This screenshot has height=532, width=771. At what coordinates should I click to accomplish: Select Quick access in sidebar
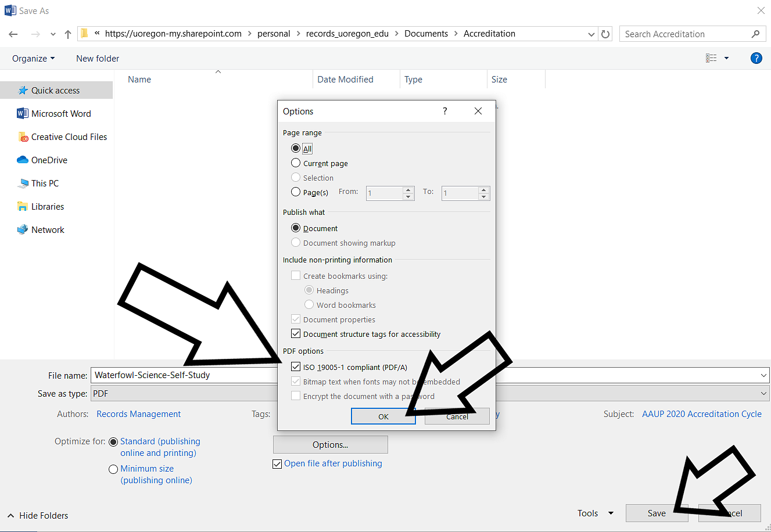pos(56,91)
